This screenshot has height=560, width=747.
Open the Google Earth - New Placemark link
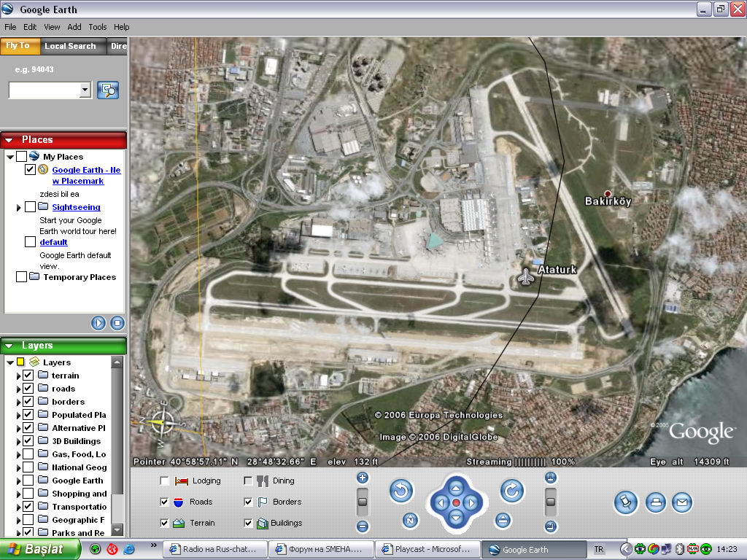click(x=86, y=175)
